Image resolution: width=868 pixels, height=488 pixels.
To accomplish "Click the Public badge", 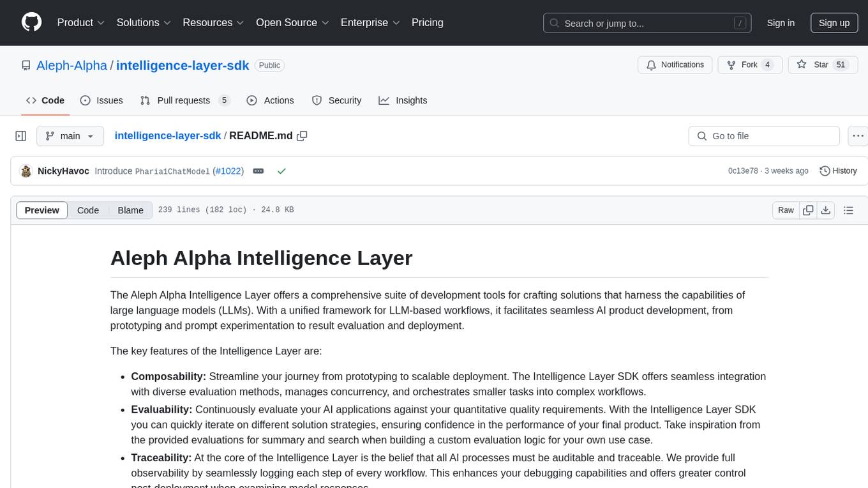I will [x=269, y=65].
